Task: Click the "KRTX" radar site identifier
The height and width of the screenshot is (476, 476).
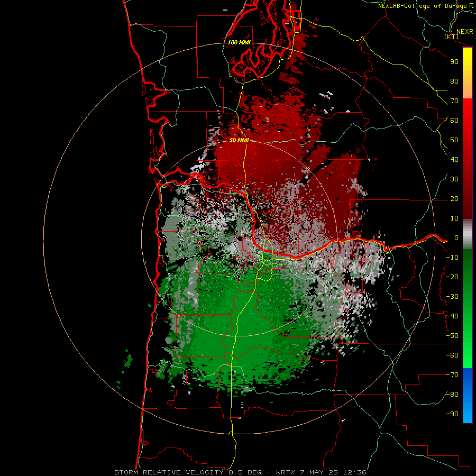Action: coord(286,472)
